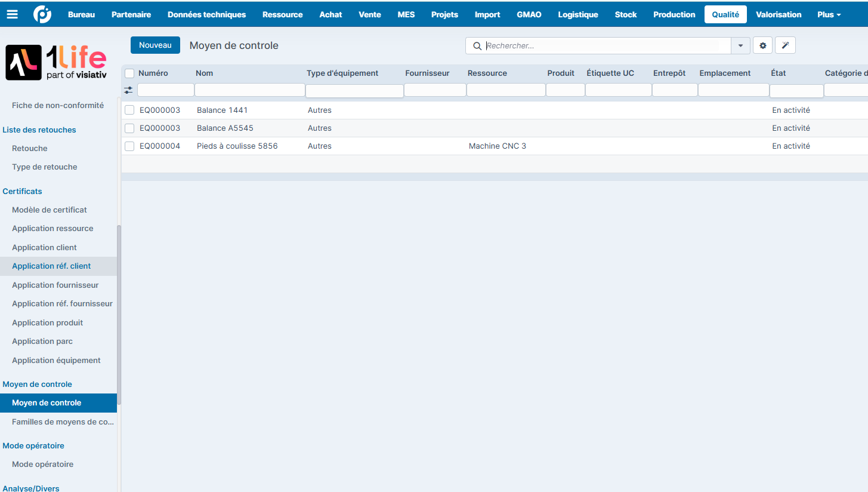868x492 pixels.
Task: Open the État filter box
Action: [796, 91]
